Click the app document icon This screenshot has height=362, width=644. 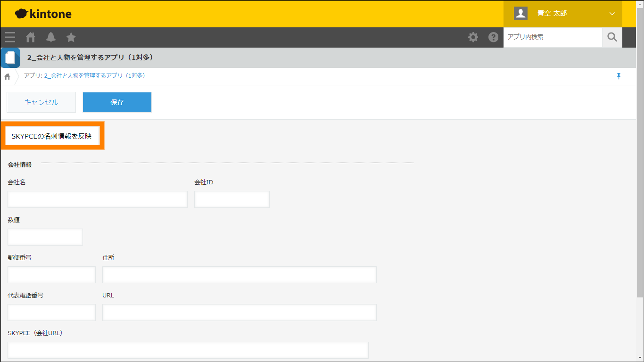coord(10,58)
